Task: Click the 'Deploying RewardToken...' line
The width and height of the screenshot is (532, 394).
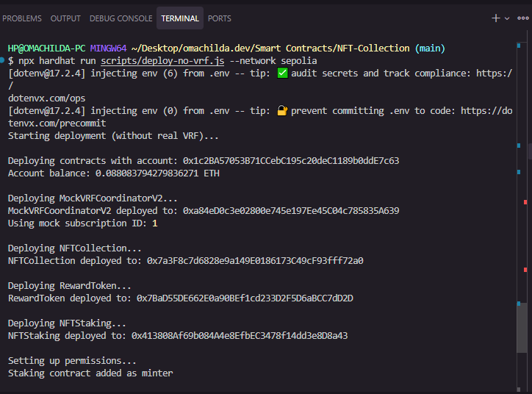Action: pos(70,286)
